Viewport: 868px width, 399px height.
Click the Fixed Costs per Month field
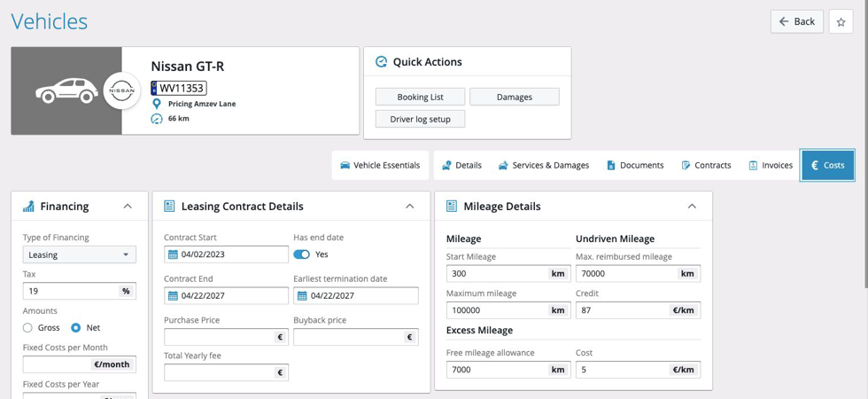pyautogui.click(x=79, y=364)
